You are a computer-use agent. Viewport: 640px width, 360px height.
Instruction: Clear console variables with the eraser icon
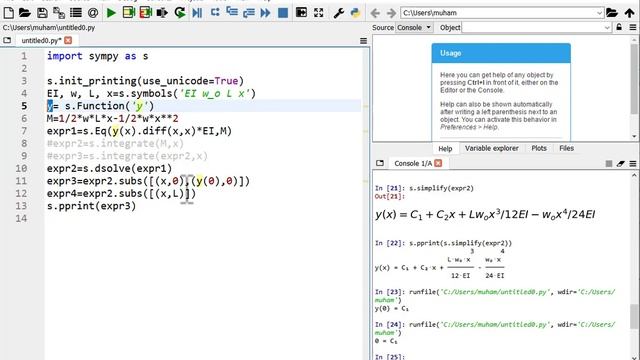click(620, 164)
